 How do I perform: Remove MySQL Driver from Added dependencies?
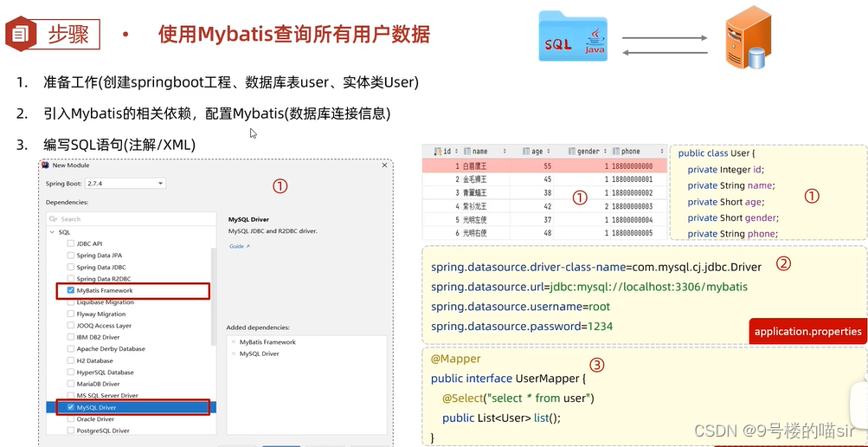[x=234, y=353]
